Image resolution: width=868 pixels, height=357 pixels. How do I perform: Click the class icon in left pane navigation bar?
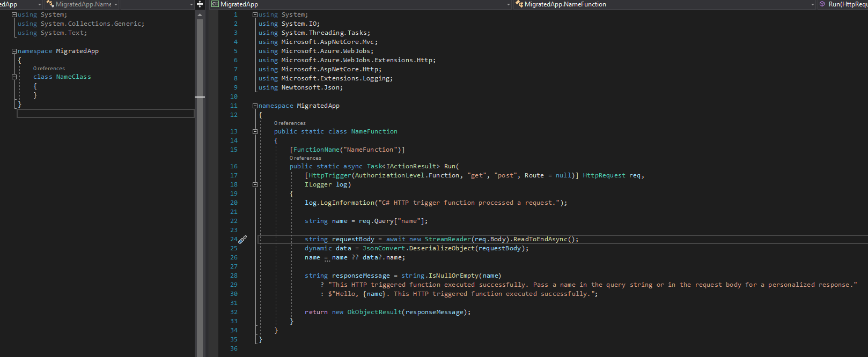(x=50, y=4)
